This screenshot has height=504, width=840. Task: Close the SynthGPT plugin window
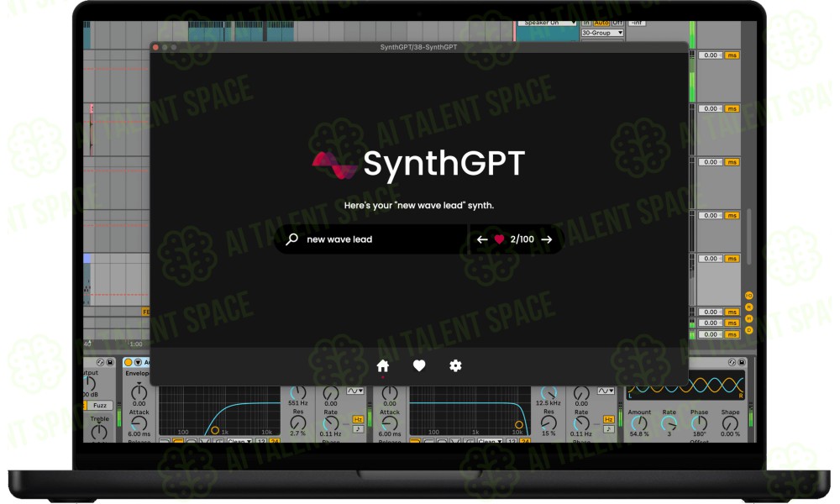(156, 47)
